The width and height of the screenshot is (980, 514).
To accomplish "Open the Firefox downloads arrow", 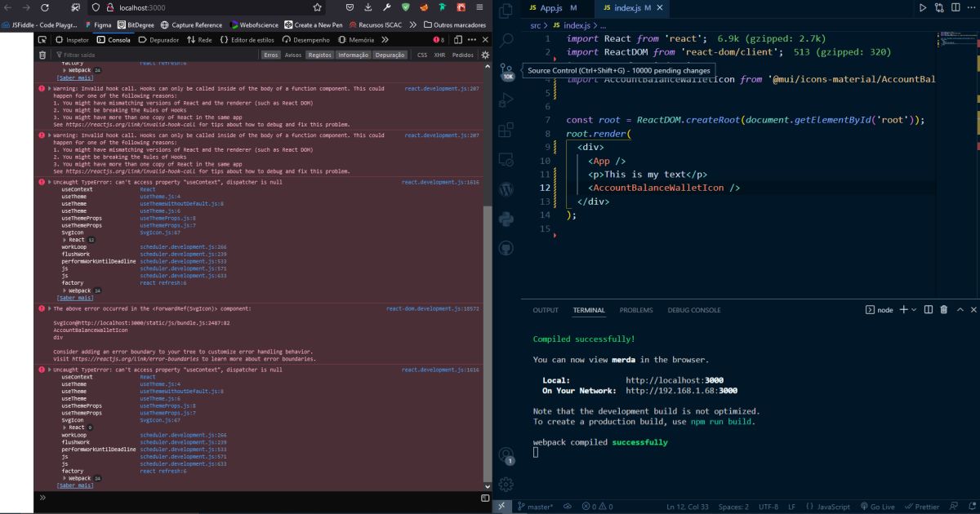I will 367,7.
